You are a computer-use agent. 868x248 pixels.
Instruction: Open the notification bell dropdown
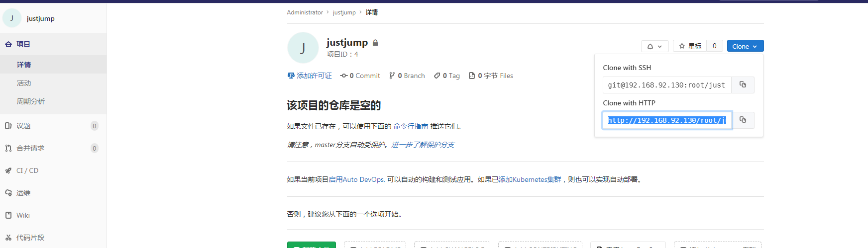tap(654, 46)
